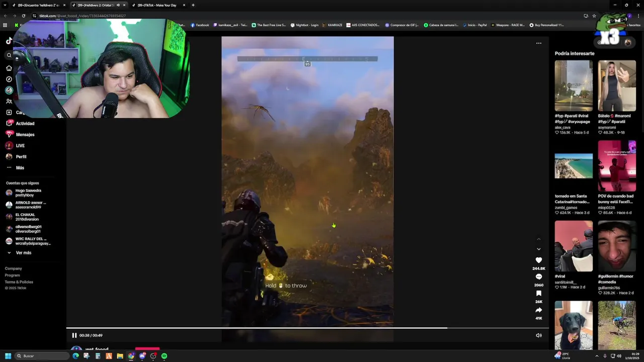Switch to TikTok - Make Your Day tab
The width and height of the screenshot is (644, 362).
[157, 5]
